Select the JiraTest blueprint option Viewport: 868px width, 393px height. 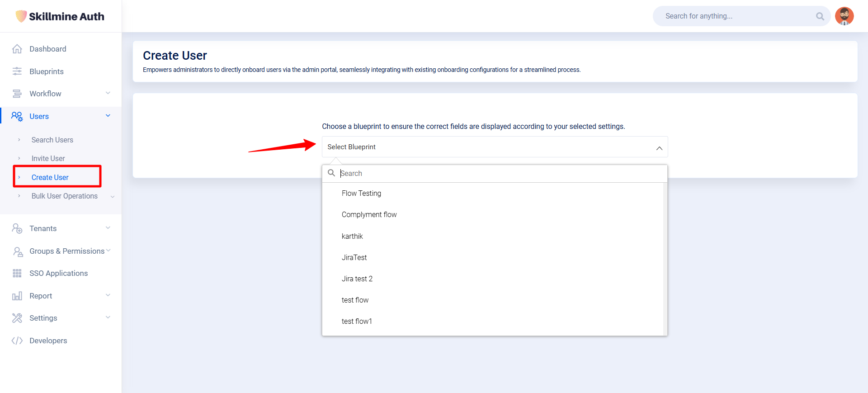pos(354,257)
